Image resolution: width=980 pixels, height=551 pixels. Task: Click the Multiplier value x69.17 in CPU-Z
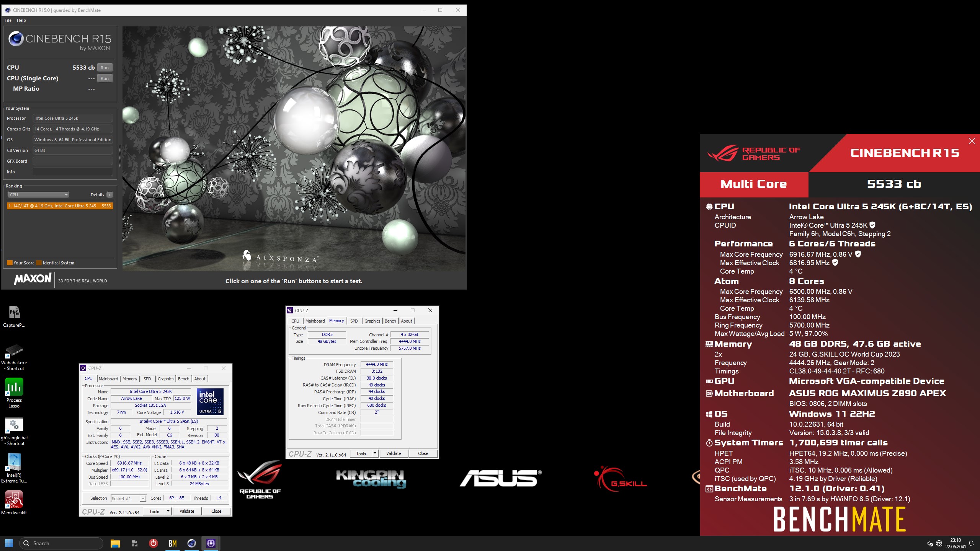[x=129, y=470]
